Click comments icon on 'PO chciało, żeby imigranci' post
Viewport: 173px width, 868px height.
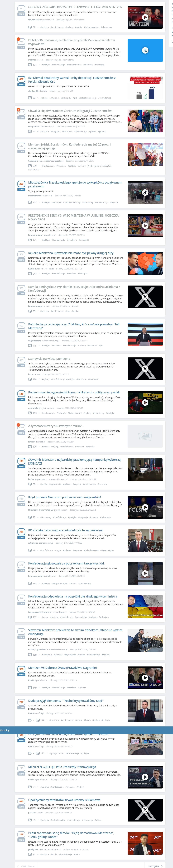[30, 550]
